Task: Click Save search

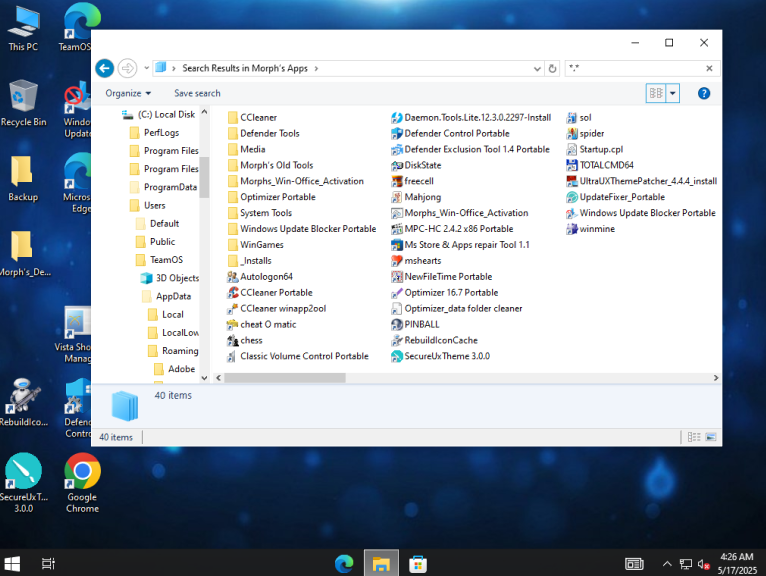Action: 197,93
